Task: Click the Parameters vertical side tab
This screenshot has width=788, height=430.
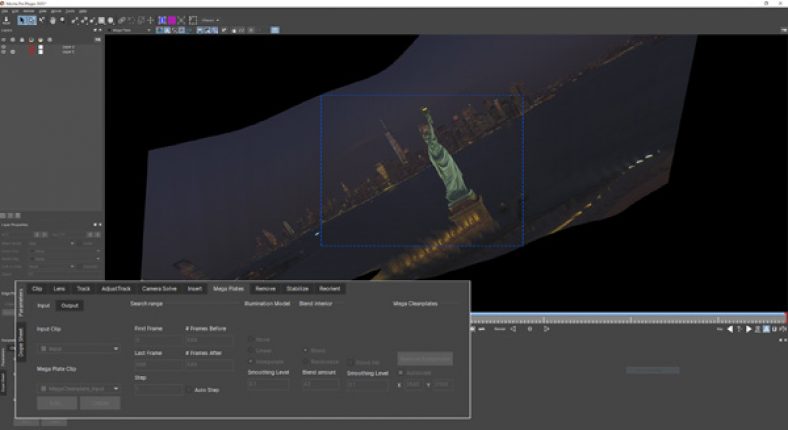Action: point(19,304)
